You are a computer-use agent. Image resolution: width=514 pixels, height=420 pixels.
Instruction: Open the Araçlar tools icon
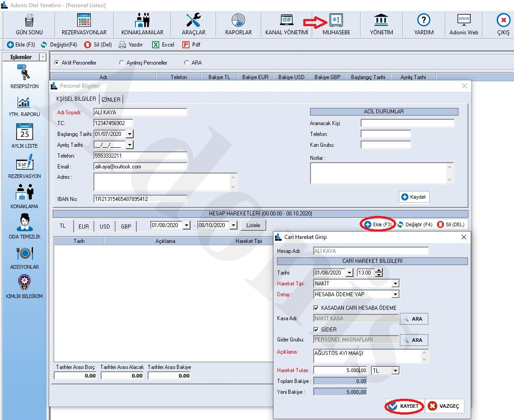[x=194, y=21]
